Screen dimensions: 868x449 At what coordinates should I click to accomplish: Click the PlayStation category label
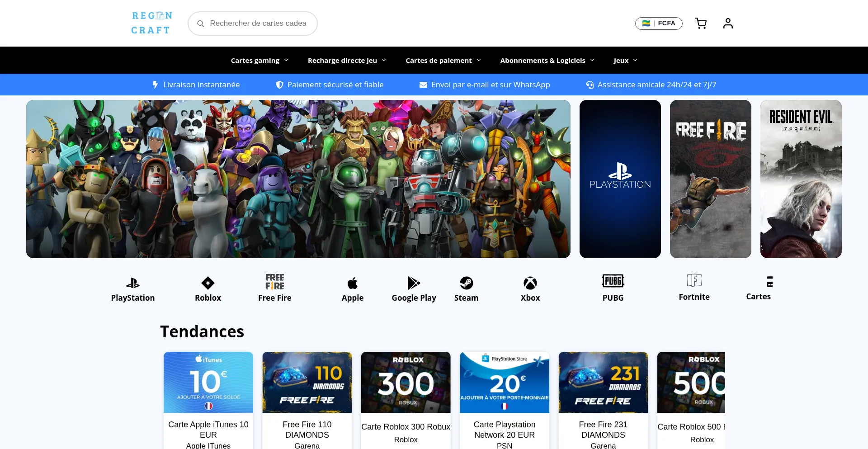pyautogui.click(x=133, y=298)
